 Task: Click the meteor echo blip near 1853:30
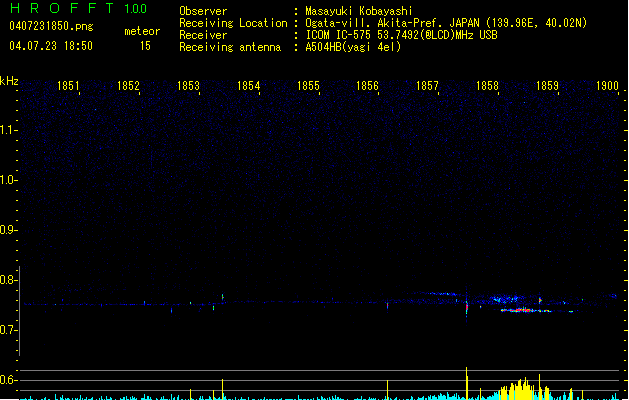click(223, 297)
